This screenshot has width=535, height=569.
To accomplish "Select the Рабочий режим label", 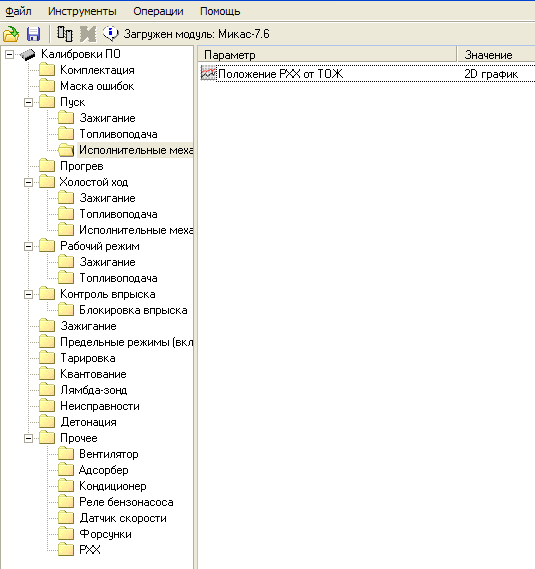I will pos(100,246).
